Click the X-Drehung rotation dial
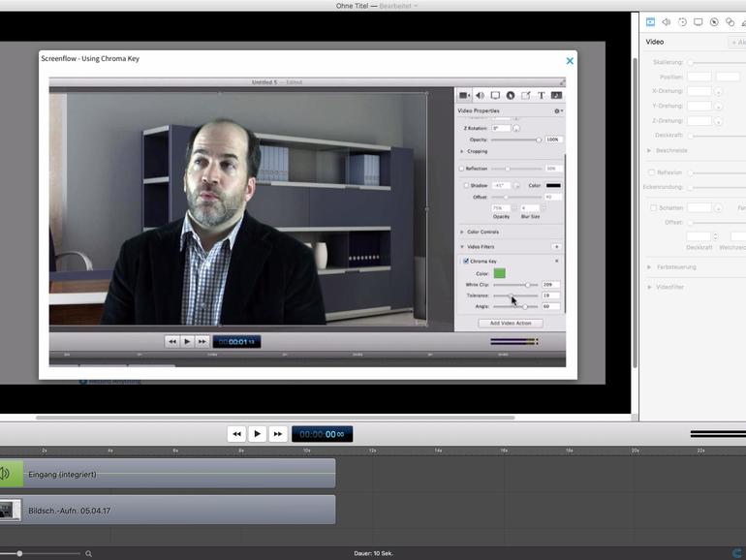The width and height of the screenshot is (746, 560). click(719, 91)
